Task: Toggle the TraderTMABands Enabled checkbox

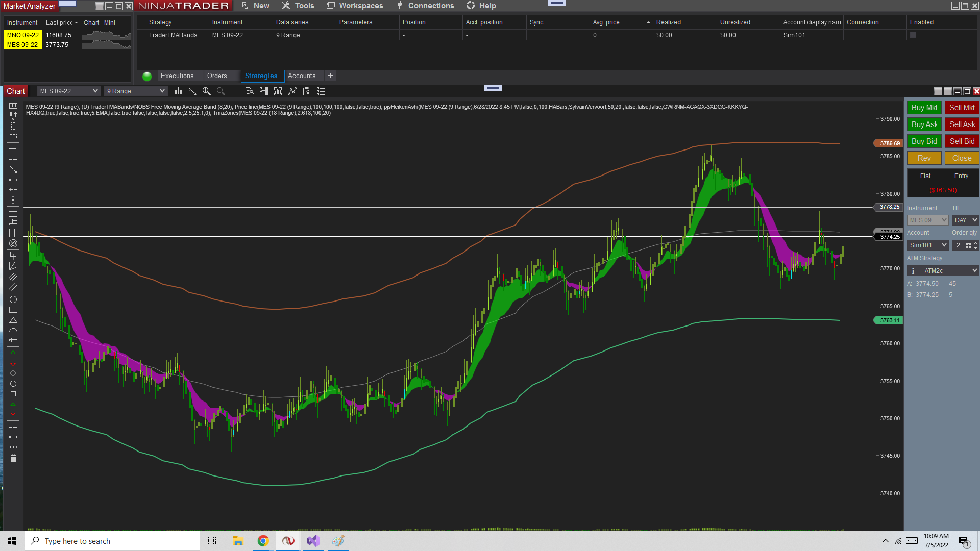Action: click(x=913, y=35)
